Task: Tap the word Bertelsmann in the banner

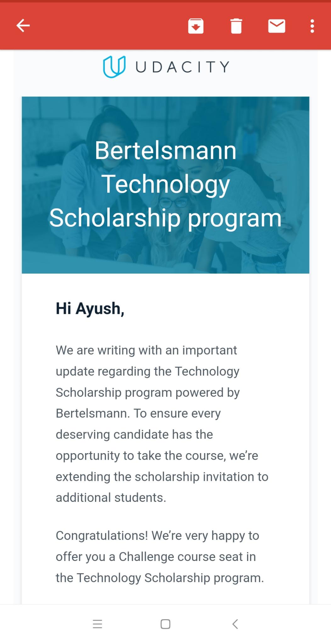Action: (165, 150)
